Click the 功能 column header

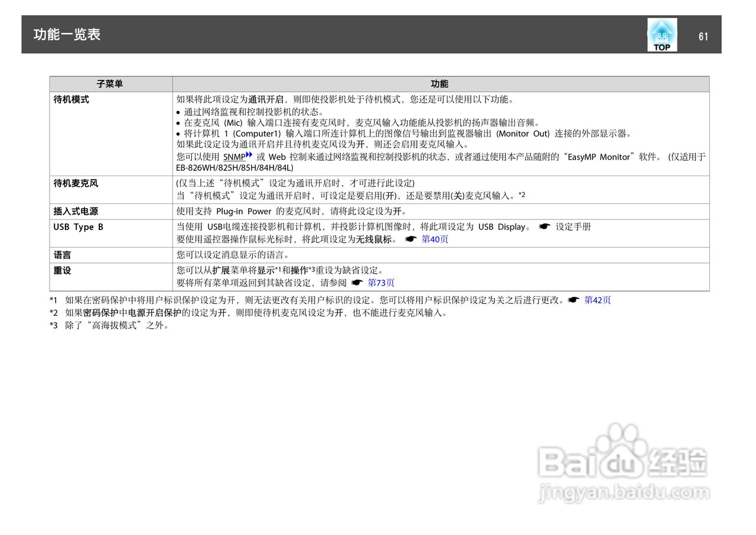coord(441,84)
